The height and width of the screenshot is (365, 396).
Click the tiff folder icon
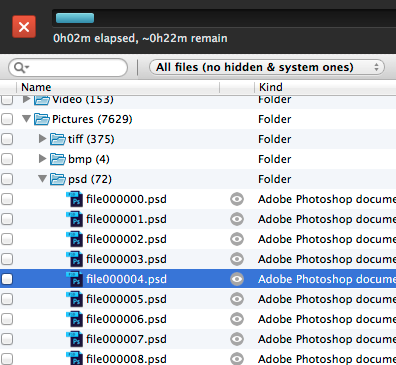[x=58, y=139]
